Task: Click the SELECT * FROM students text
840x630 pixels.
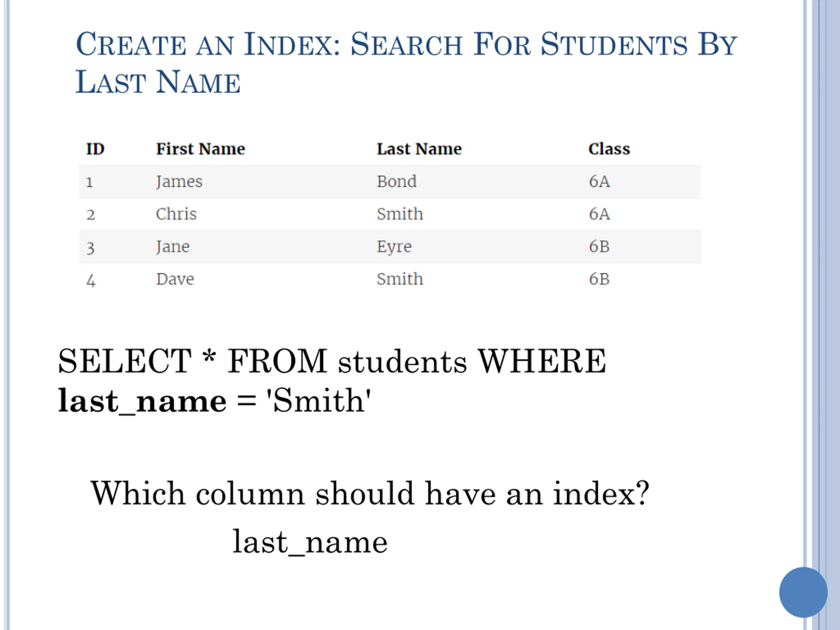Action: click(263, 361)
